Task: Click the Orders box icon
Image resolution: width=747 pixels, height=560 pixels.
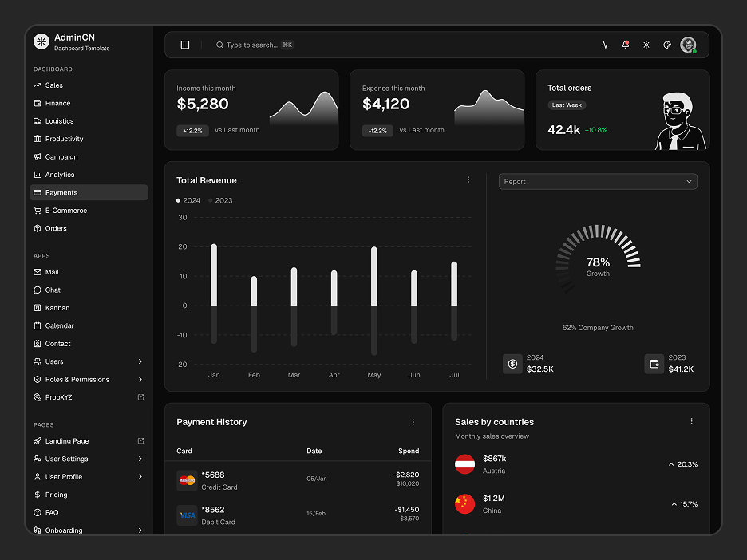Action: pyautogui.click(x=38, y=228)
